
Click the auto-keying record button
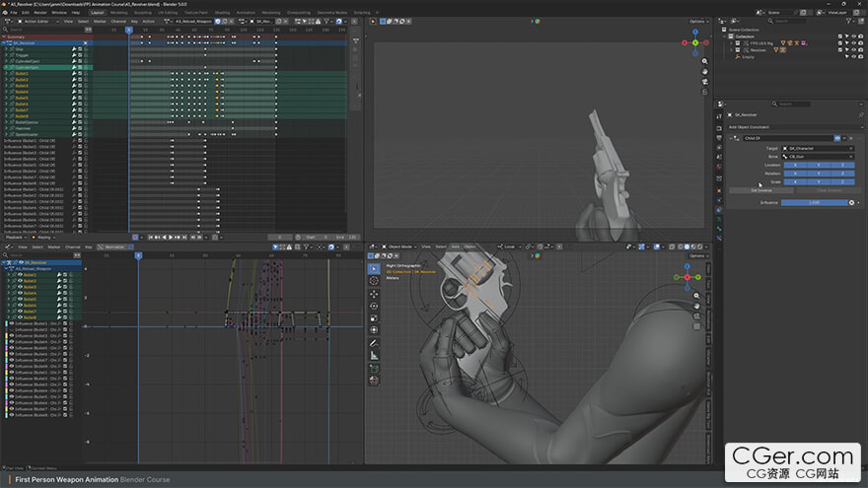(x=135, y=238)
